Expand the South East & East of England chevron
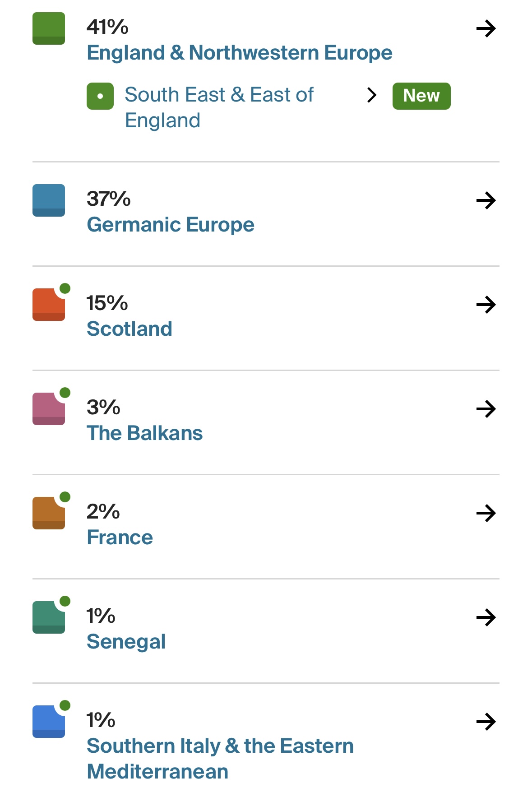Image resolution: width=532 pixels, height=811 pixels. point(372,95)
